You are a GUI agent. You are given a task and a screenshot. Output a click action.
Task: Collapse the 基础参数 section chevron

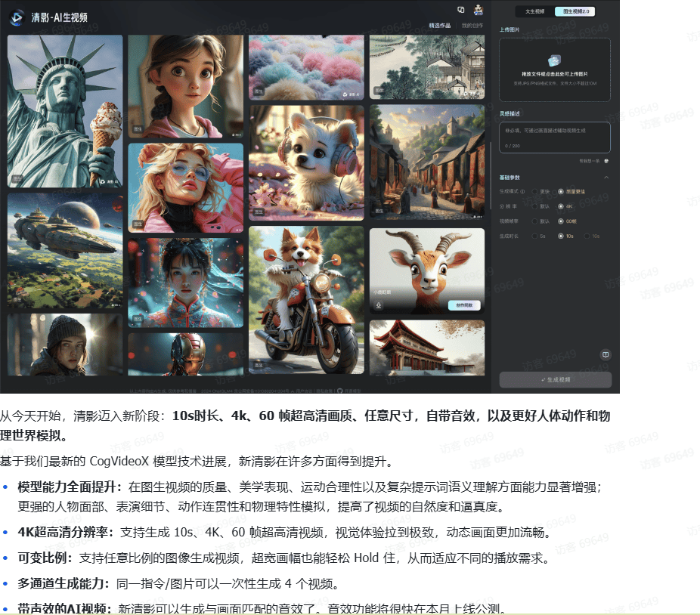pos(606,178)
